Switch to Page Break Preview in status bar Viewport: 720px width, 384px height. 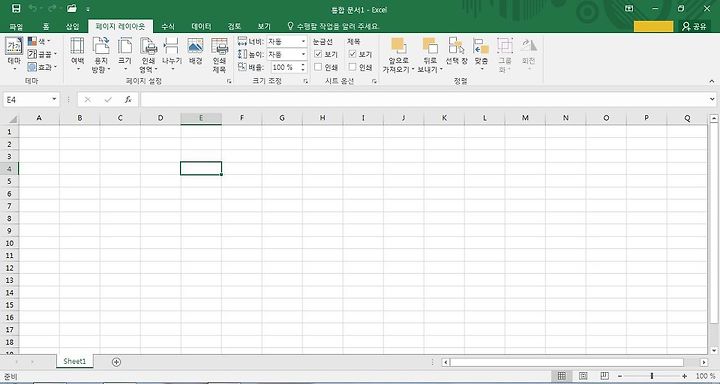605,376
